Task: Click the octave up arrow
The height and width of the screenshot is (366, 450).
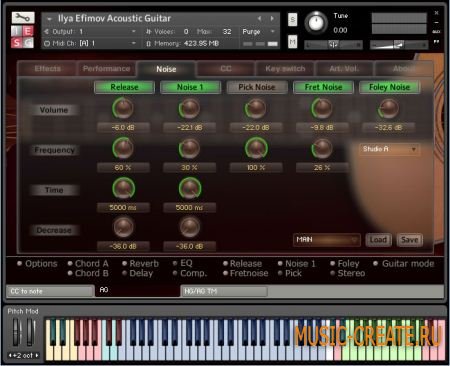Action: coord(37,355)
